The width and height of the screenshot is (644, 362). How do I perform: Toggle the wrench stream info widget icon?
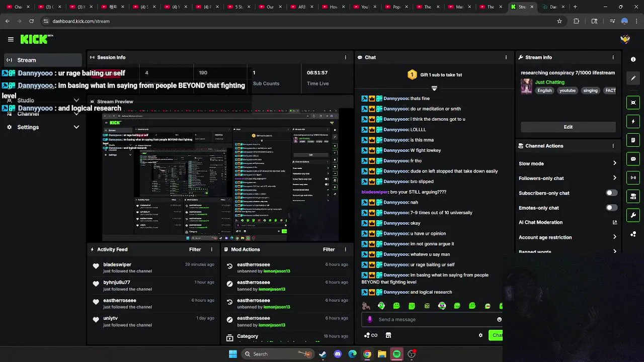(633, 215)
